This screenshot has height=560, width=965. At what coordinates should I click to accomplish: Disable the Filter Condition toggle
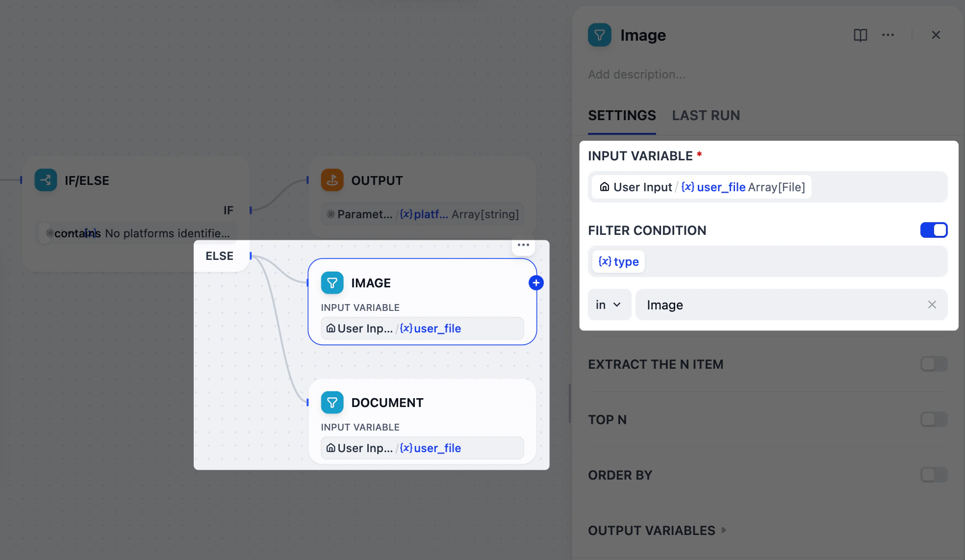pyautogui.click(x=933, y=230)
